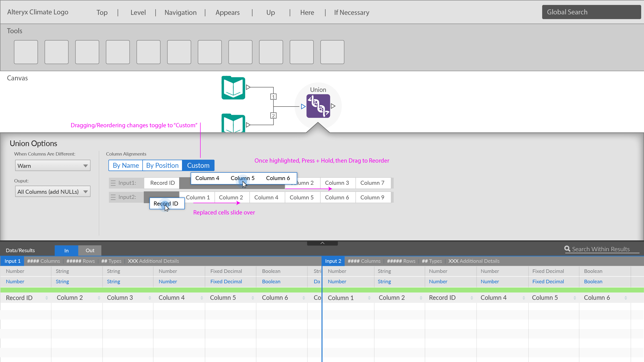Click the purple Union DNA tool icon
This screenshot has height=362, width=644.
pyautogui.click(x=318, y=106)
